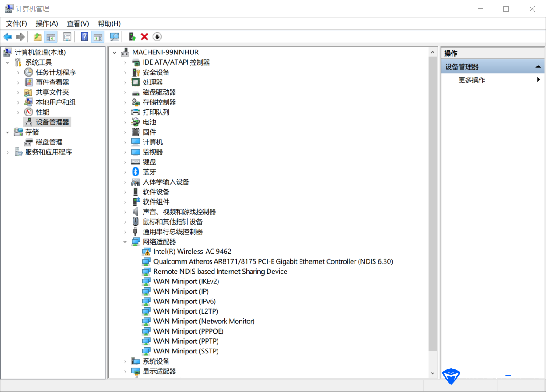Click the Update device driver icon
This screenshot has width=546, height=392.
point(132,37)
